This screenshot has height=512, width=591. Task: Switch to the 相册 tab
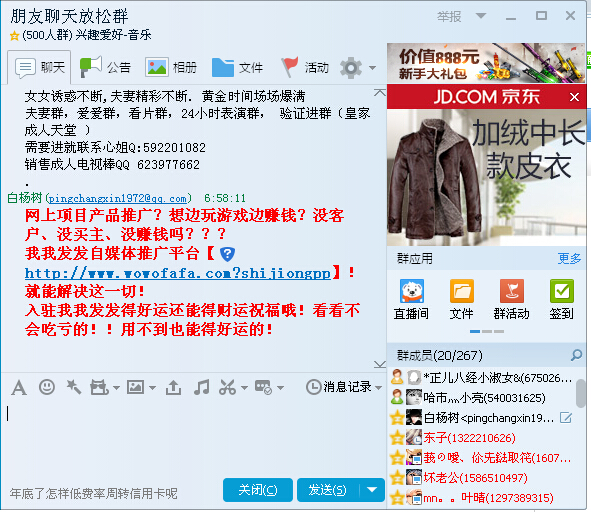click(171, 67)
